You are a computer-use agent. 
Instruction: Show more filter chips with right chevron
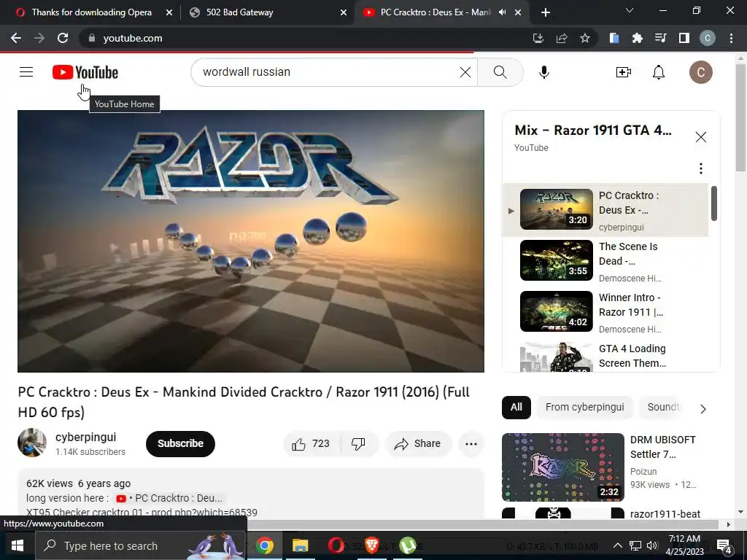pyautogui.click(x=703, y=408)
